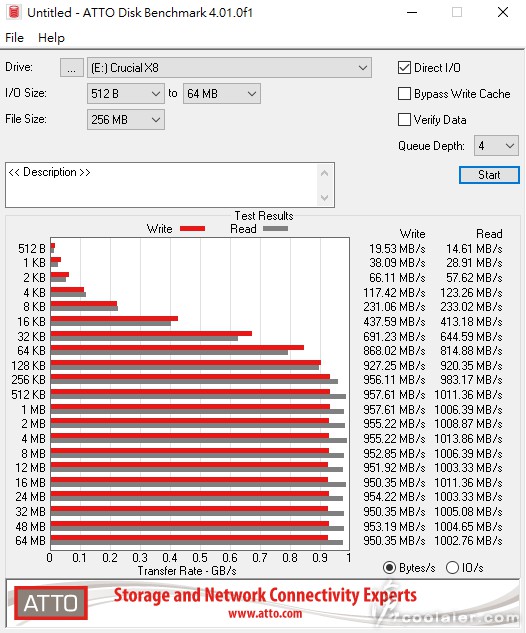The image size is (526, 633).
Task: Open the File menu
Action: click(15, 38)
